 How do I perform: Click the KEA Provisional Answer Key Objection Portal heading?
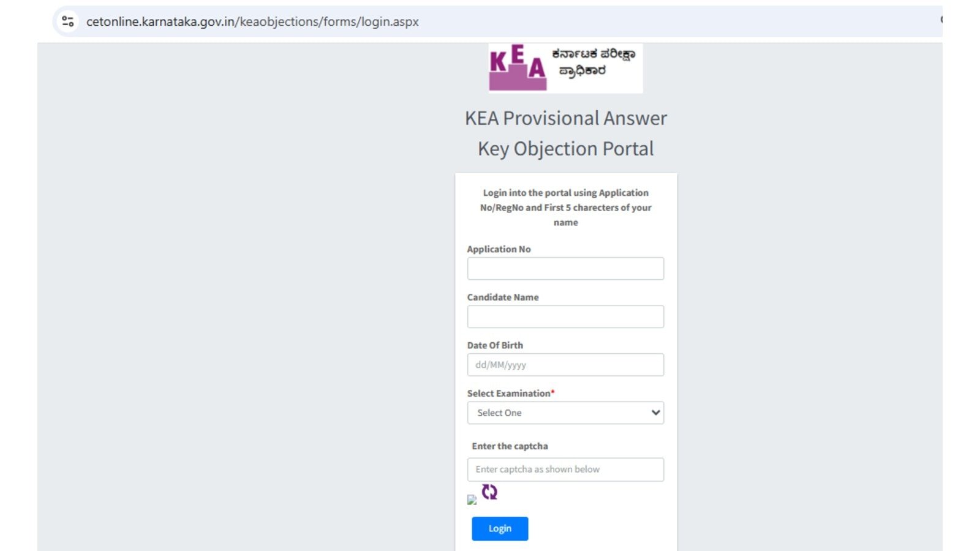coord(565,133)
